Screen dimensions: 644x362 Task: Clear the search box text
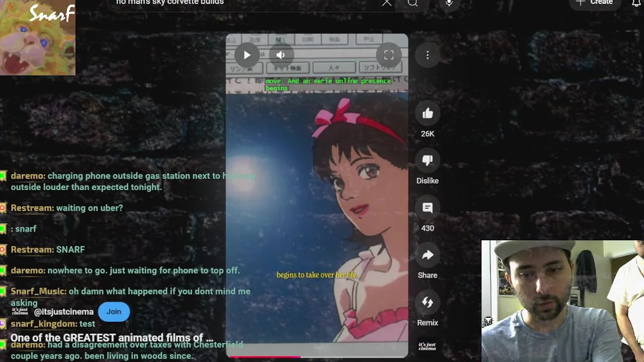tap(386, 3)
